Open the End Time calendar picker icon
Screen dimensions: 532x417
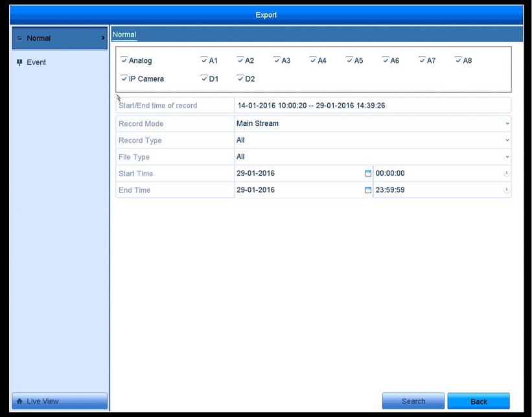368,190
